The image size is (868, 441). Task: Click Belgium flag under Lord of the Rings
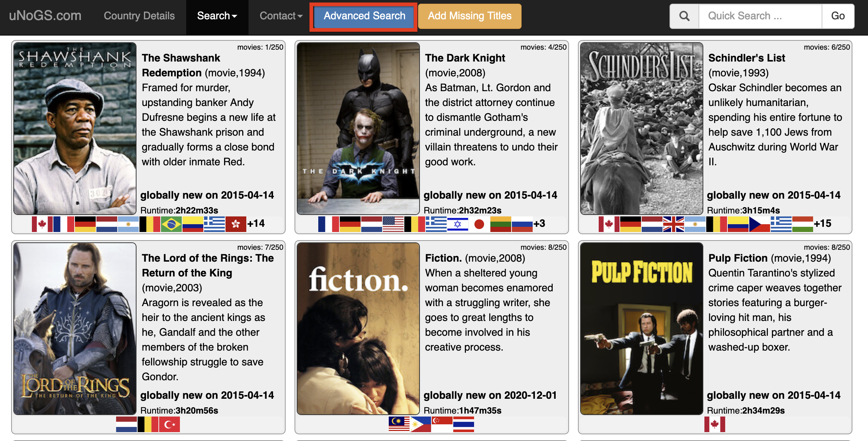148,424
